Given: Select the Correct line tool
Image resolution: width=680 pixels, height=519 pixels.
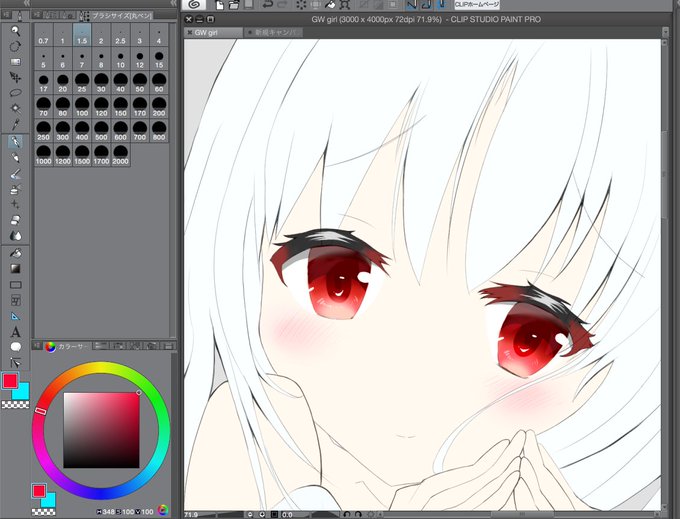Looking at the screenshot, I should click(16, 362).
